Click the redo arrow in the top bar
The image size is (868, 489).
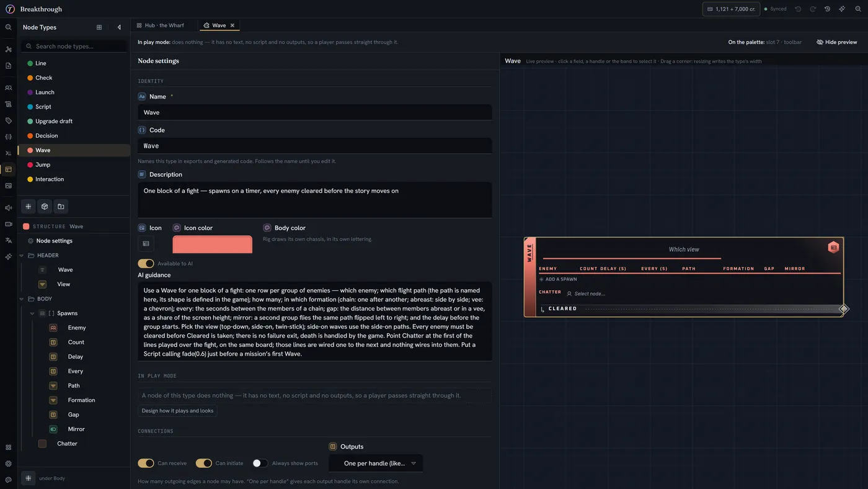pos(813,9)
